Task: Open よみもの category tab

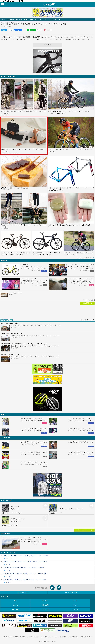Action: click(15, 605)
